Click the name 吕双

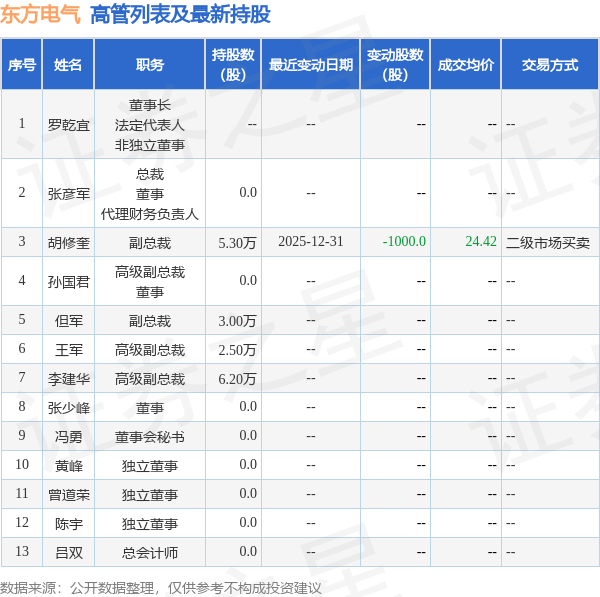[x=68, y=553]
